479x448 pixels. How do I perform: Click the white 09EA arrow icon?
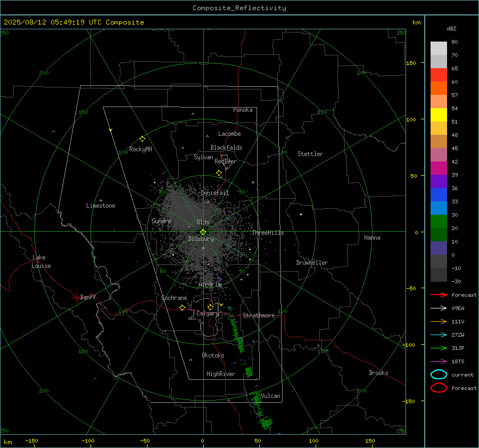439,308
